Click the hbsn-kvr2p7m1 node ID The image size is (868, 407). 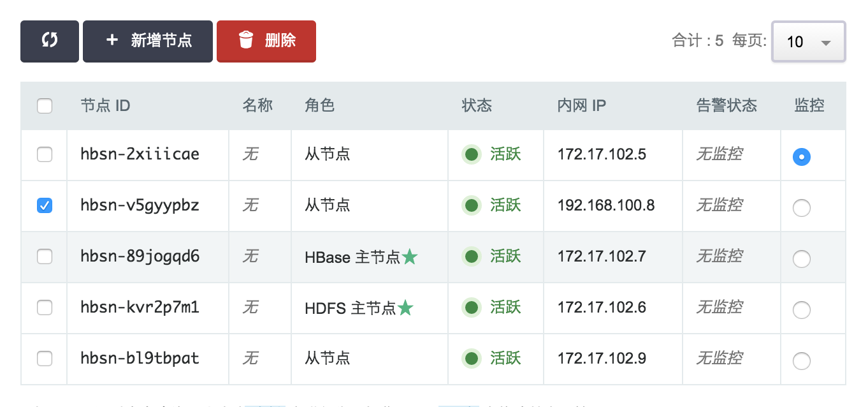click(140, 307)
